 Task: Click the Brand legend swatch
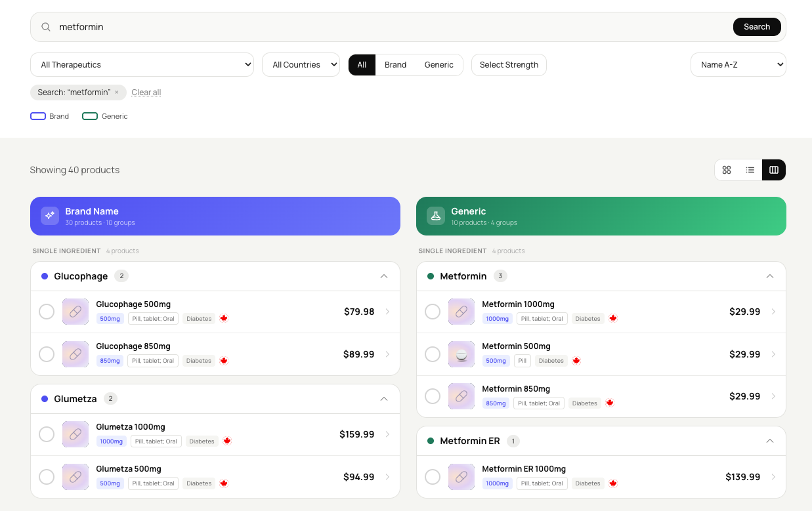[38, 116]
